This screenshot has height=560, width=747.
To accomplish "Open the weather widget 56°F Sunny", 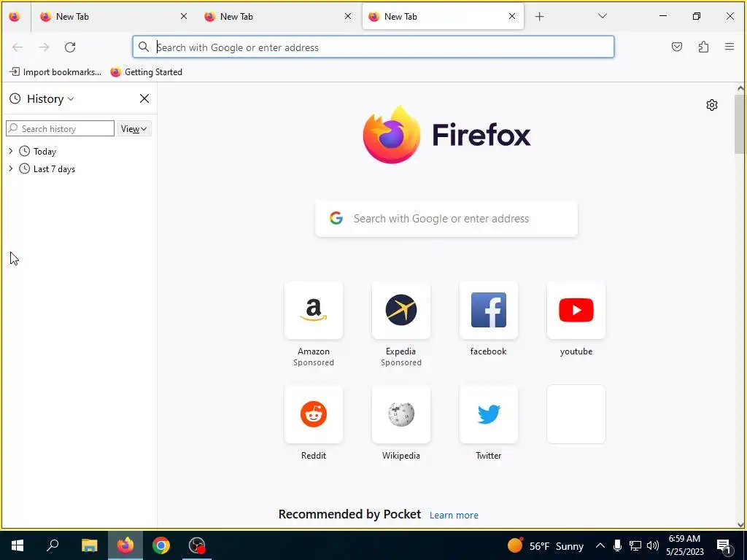I will pos(546,545).
